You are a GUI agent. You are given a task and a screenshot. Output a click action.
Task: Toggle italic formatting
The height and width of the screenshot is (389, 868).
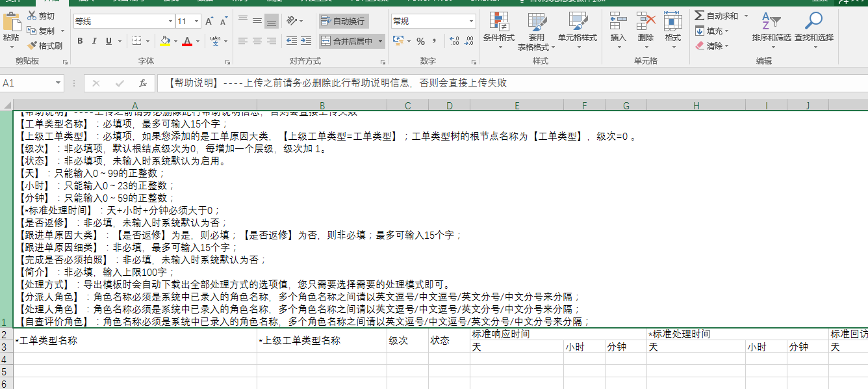94,41
